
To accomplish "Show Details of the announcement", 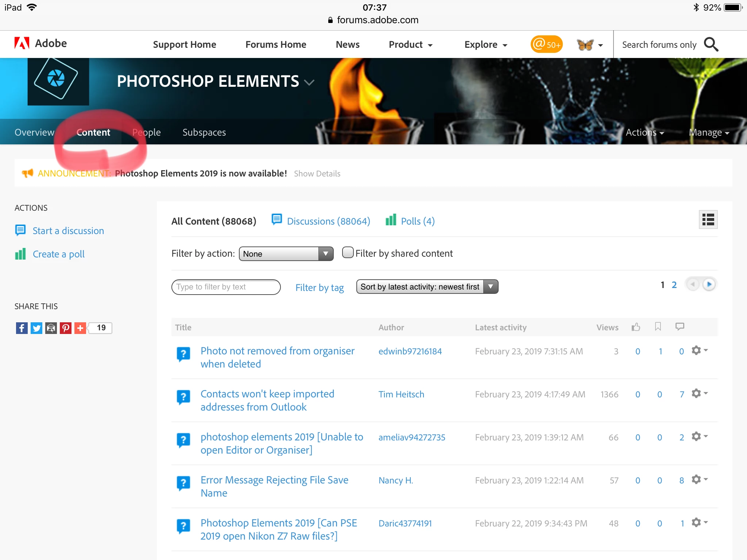I will [x=317, y=174].
